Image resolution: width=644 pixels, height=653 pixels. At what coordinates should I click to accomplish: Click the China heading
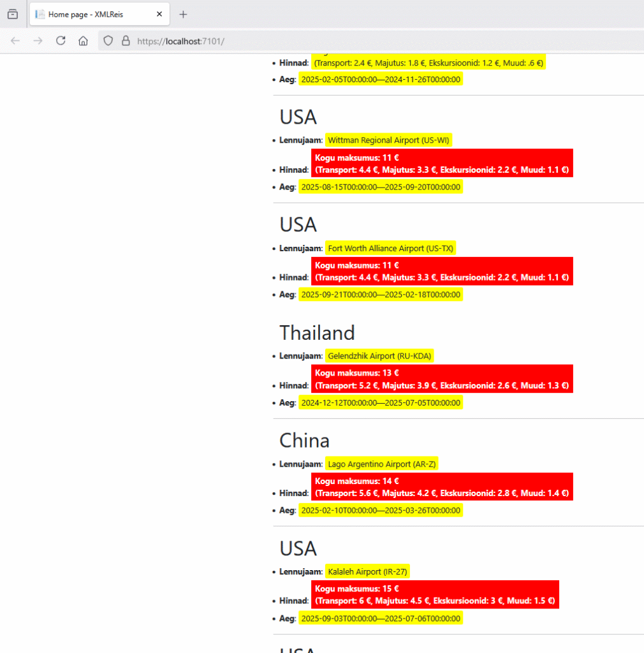[x=304, y=441]
